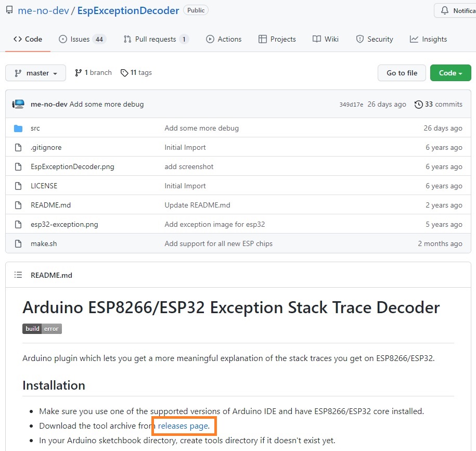Open the src folder
Screen dimensions: 476x451
[35, 128]
